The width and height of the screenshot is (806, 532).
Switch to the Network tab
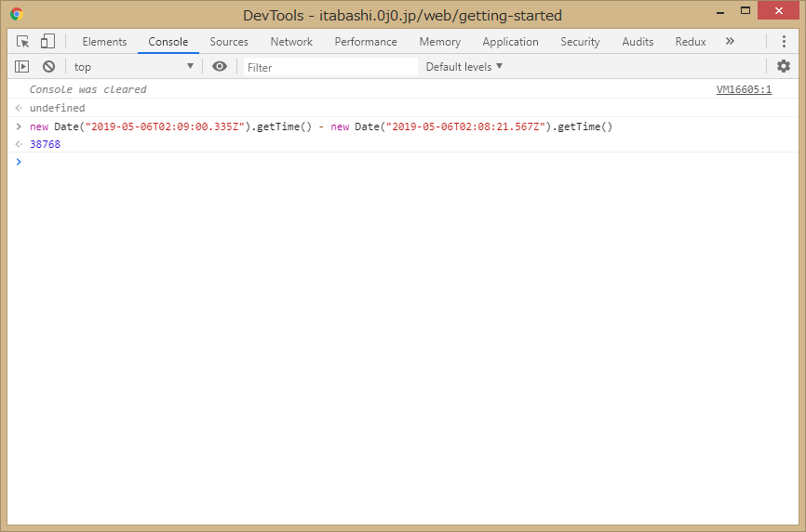[x=291, y=42]
